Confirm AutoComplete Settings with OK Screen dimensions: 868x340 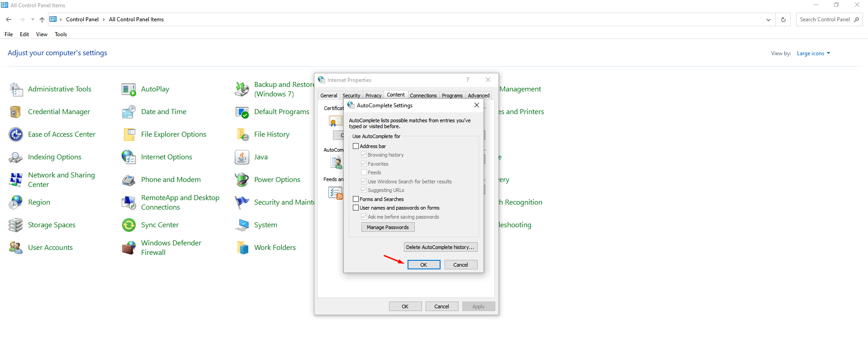424,265
